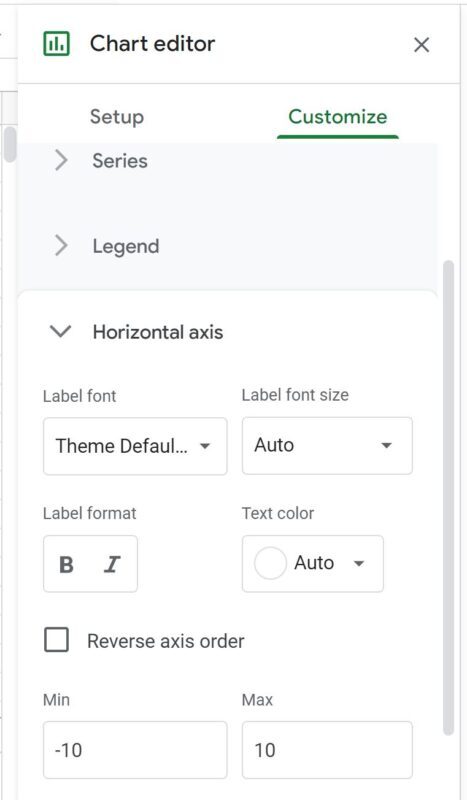
Task: Enable Reverse axis order checkbox
Action: tap(56, 640)
